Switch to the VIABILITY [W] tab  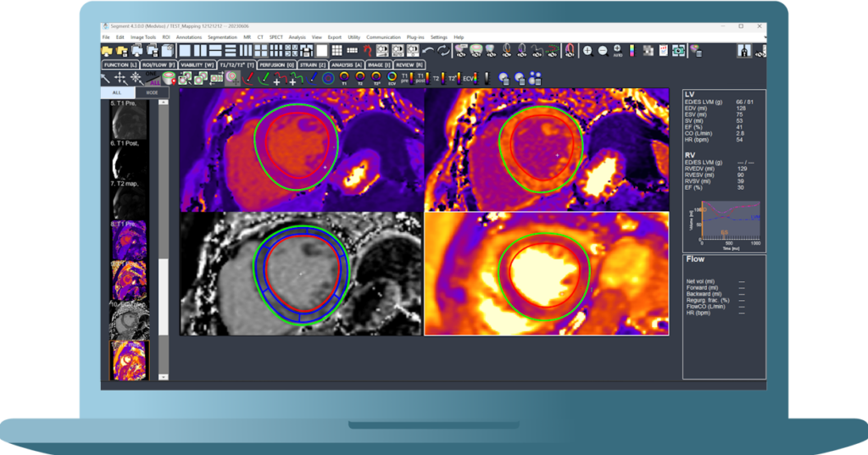pyautogui.click(x=198, y=64)
